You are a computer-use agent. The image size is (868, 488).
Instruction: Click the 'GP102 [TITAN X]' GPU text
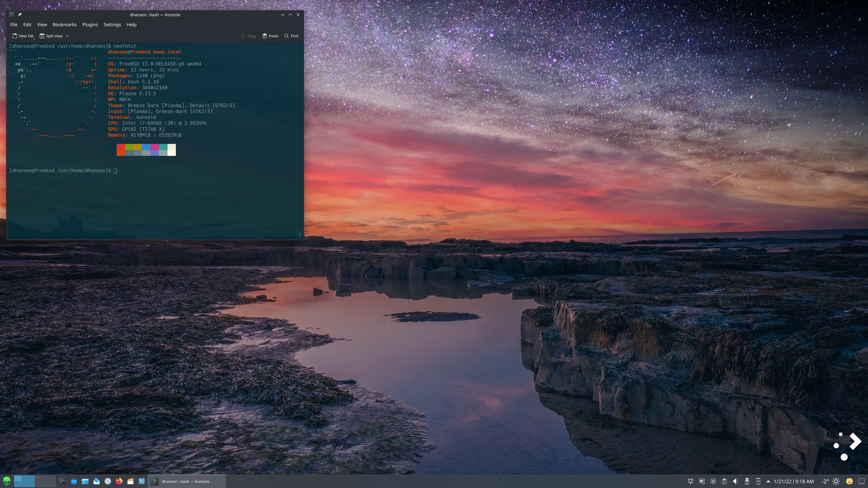pyautogui.click(x=143, y=129)
